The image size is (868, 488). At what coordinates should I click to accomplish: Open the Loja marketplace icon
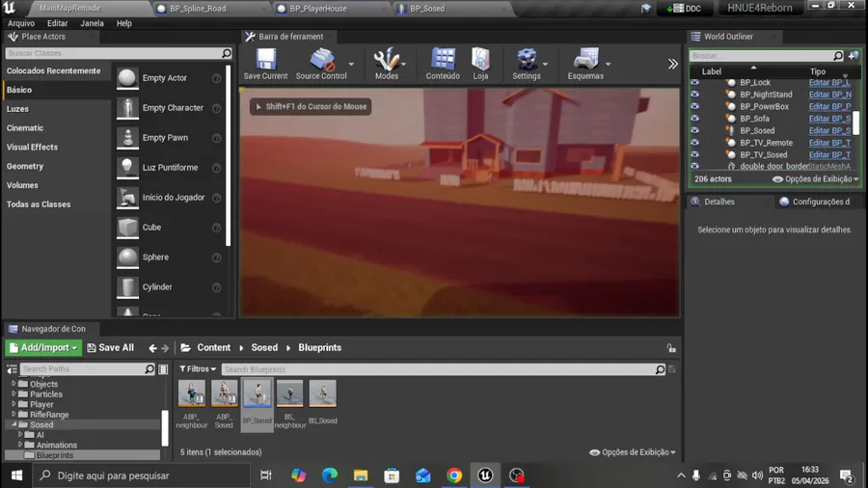[x=480, y=60]
